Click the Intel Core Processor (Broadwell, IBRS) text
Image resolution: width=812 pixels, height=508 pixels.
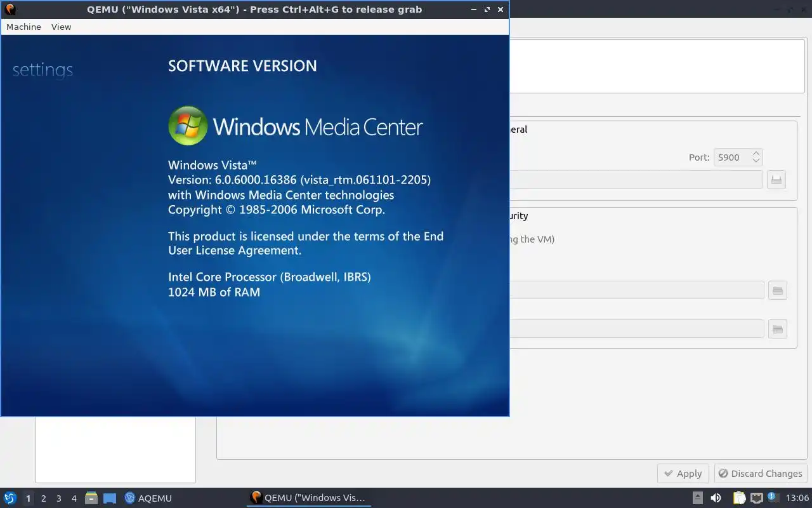tap(270, 277)
